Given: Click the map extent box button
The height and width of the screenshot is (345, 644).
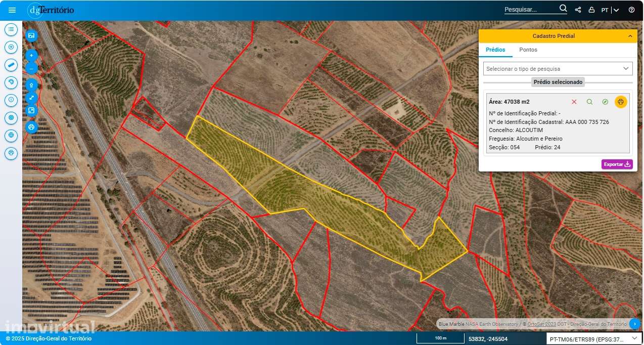Looking at the screenshot, I should click(31, 110).
